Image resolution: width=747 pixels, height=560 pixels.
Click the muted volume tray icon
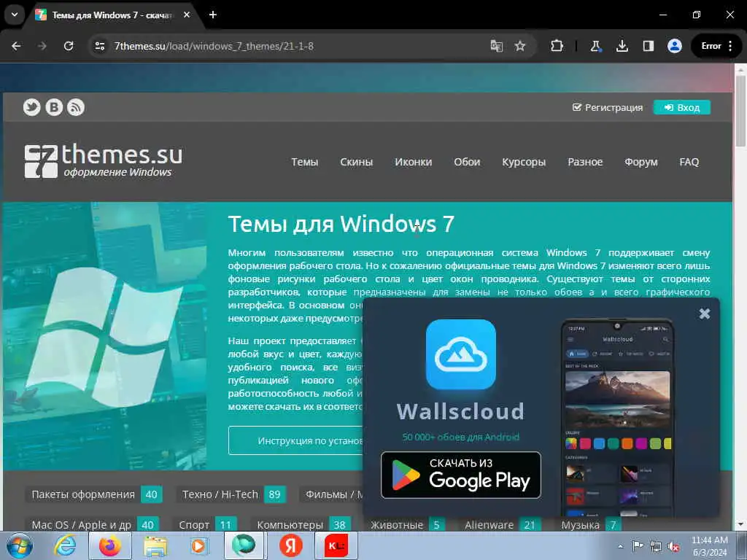(x=673, y=546)
